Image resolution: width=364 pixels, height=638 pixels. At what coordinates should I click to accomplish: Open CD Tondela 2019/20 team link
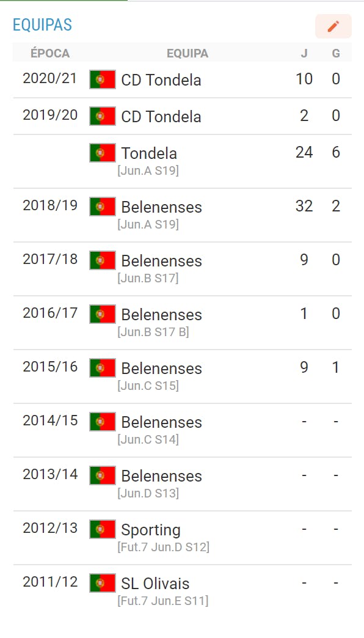tap(161, 116)
